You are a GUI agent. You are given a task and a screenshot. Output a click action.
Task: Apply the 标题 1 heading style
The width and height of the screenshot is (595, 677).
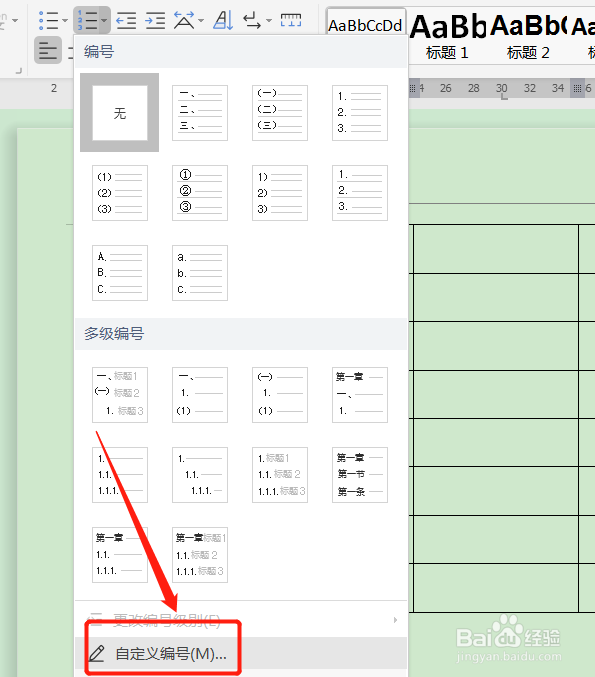click(x=447, y=37)
